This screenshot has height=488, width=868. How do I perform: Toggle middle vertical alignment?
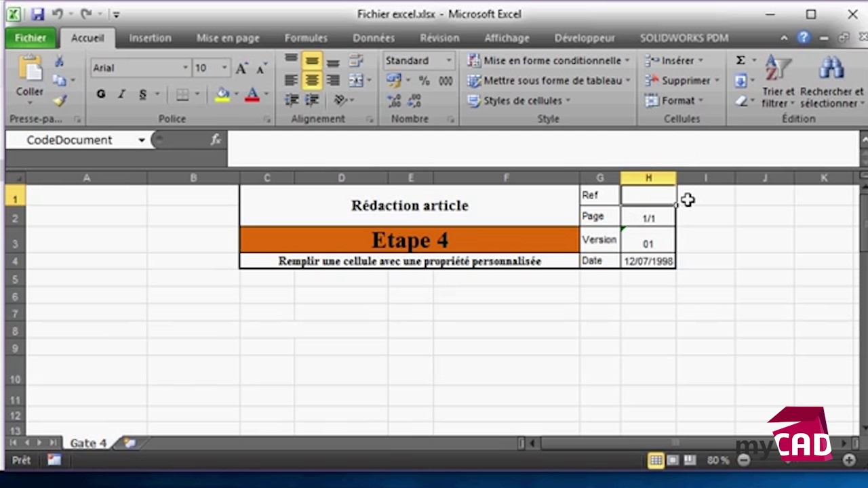[312, 61]
